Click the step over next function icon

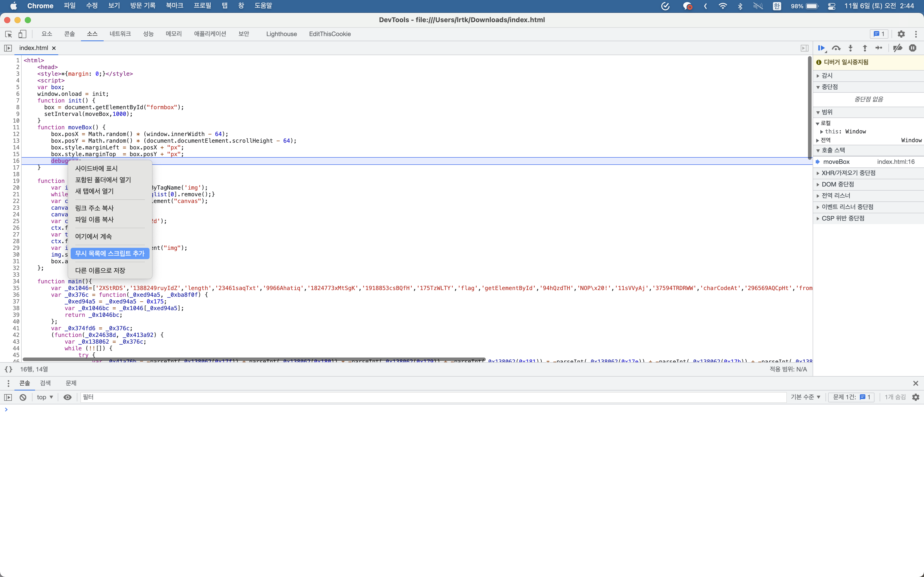tap(836, 48)
